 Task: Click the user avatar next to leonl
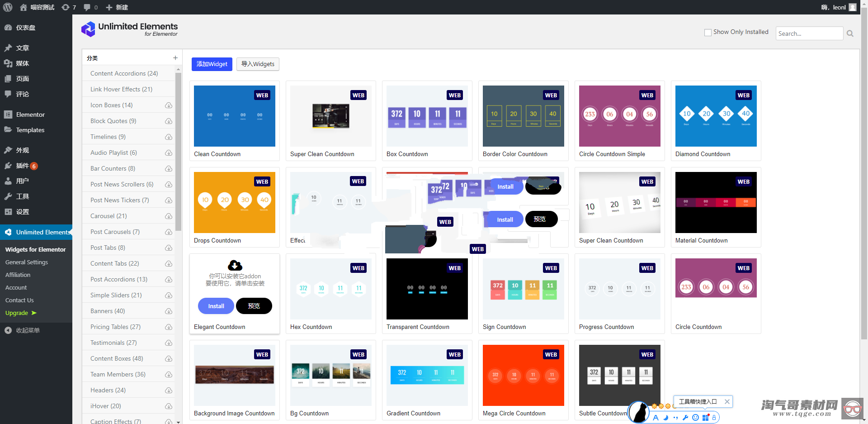pyautogui.click(x=853, y=7)
